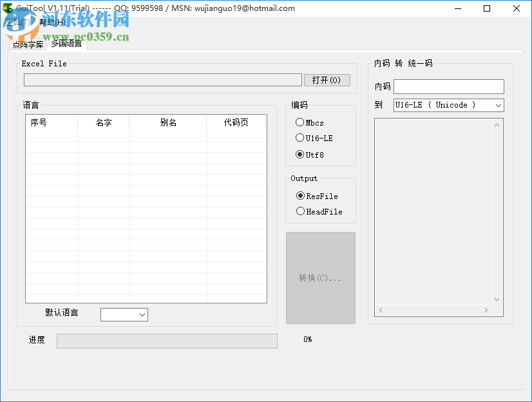The image size is (532, 402).
Task: Click the 转换(C)... convert button
Action: pos(321,278)
